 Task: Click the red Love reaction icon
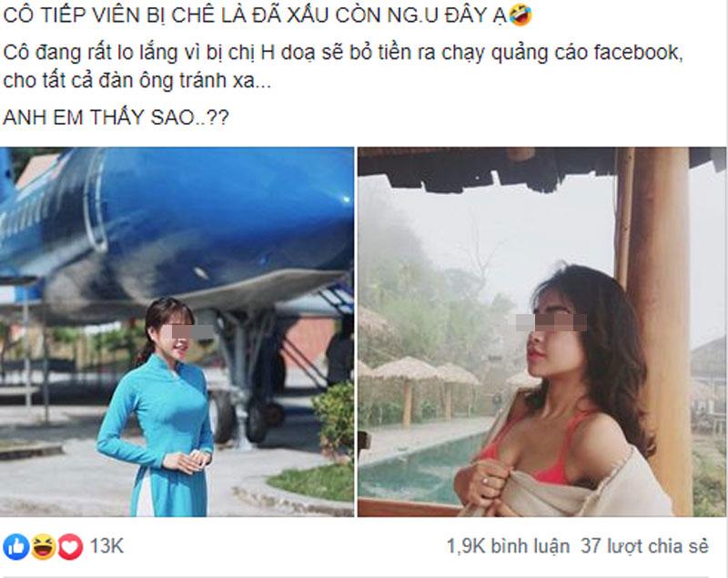click(70, 546)
